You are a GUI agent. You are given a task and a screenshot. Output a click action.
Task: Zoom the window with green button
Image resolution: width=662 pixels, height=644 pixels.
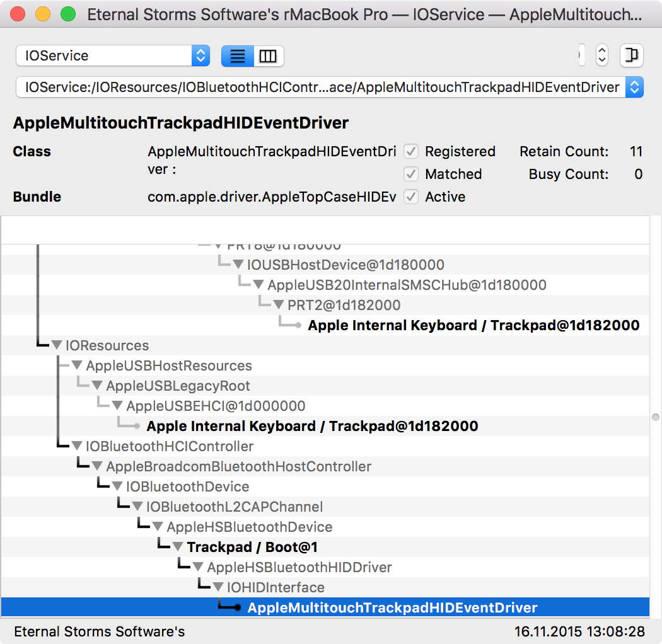[x=68, y=14]
